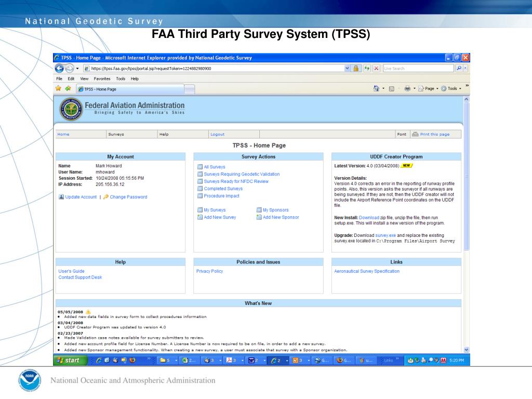Viewport: 532px width, 399px height.
Task: Click the scrollbar up arrow
Action: (466, 99)
